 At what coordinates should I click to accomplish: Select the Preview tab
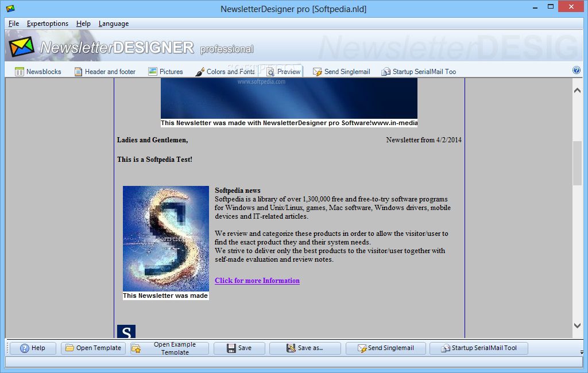coord(283,72)
